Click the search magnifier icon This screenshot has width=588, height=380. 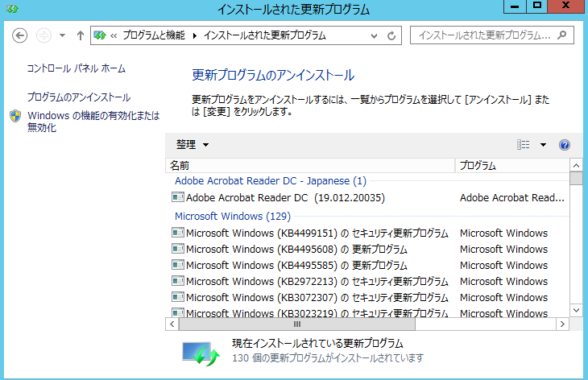coord(561,35)
